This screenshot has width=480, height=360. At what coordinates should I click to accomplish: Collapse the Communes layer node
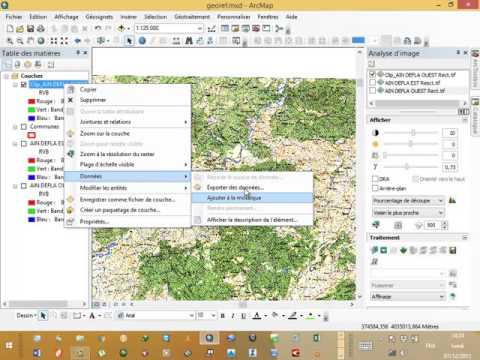[15, 127]
